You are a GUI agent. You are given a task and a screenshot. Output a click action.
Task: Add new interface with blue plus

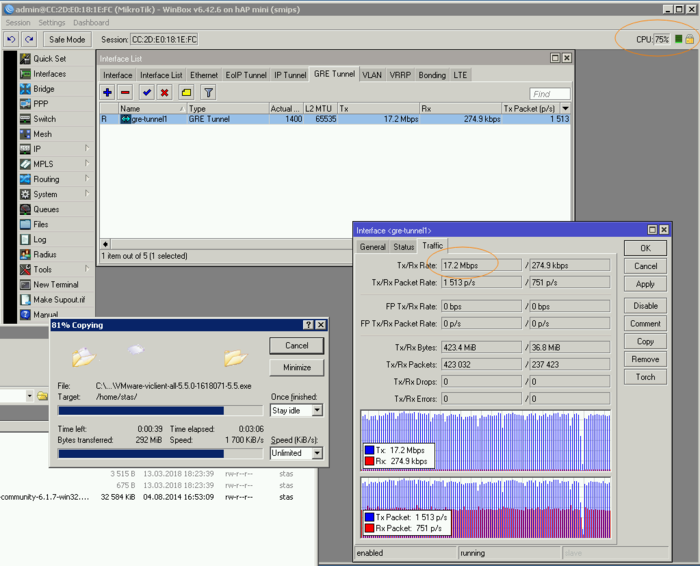click(107, 92)
